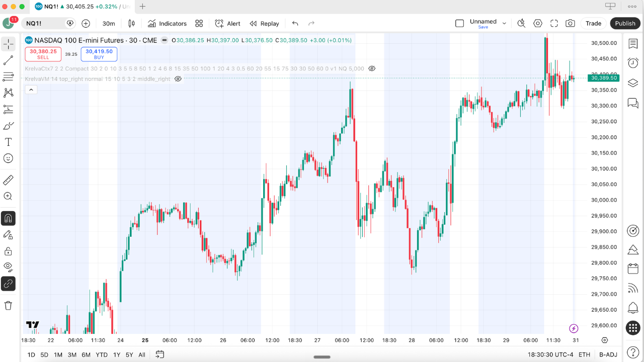The height and width of the screenshot is (362, 644).
Task: Enter fullscreen mode
Action: [554, 23]
